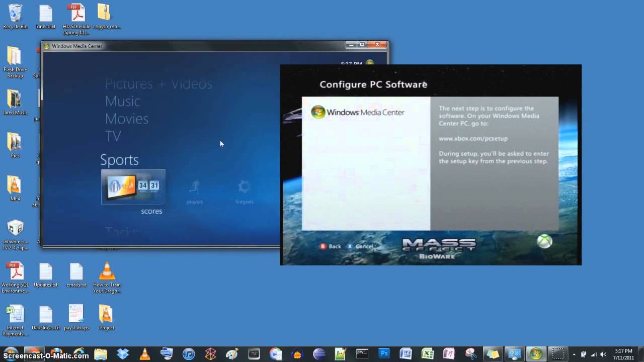Open the paystub.xps file icon
This screenshot has width=644, height=362.
[x=76, y=318]
